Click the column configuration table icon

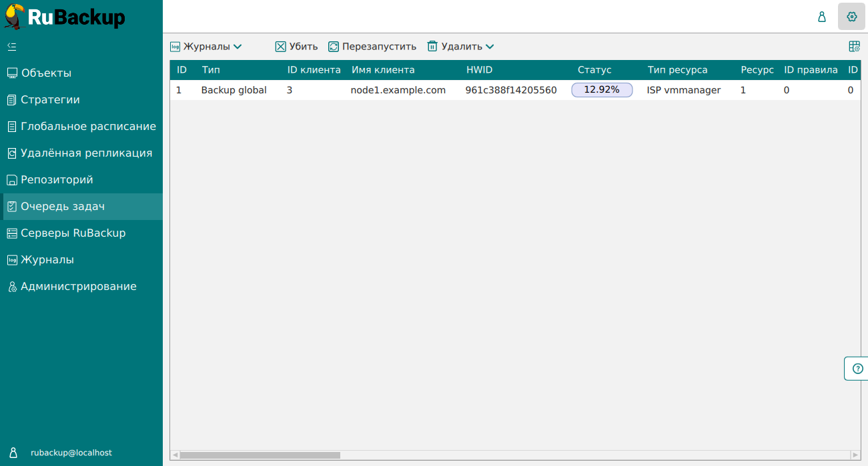pyautogui.click(x=854, y=47)
